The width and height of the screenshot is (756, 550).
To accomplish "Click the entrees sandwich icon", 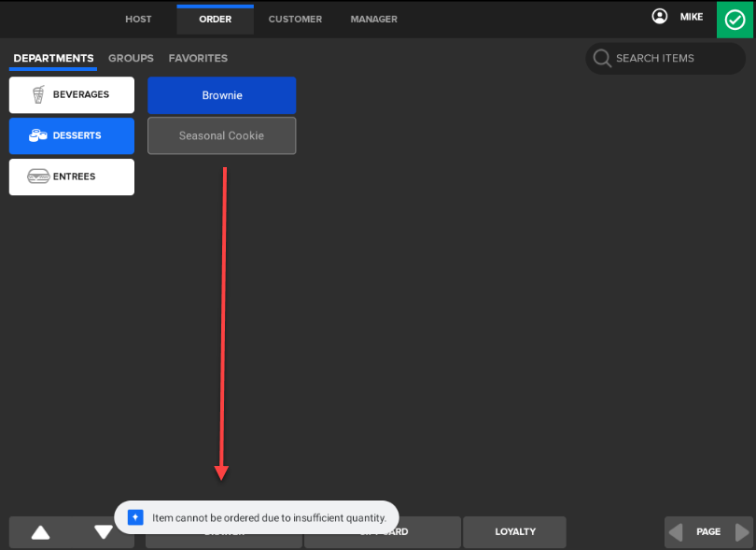I will tap(38, 176).
